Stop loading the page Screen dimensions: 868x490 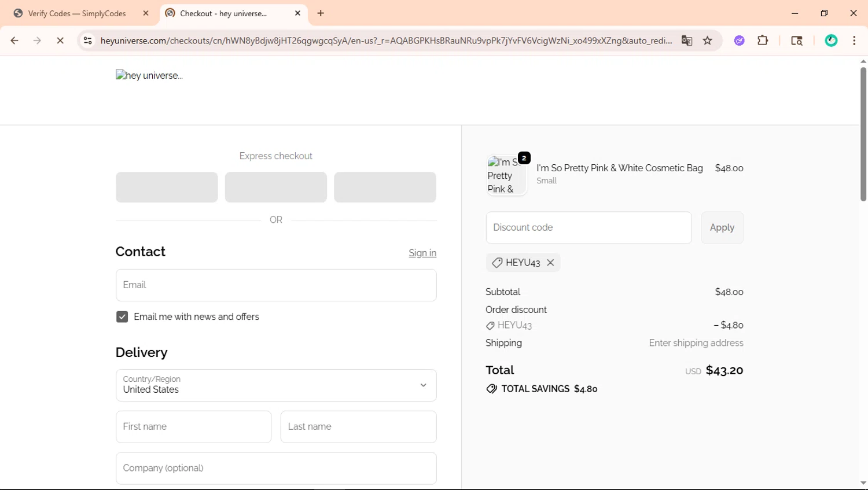click(x=60, y=40)
